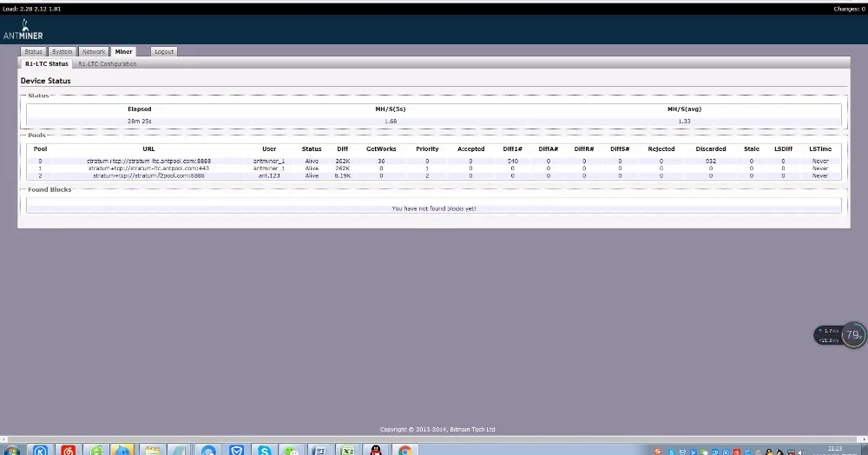Image resolution: width=868 pixels, height=455 pixels.
Task: Open the blue K taskbar app
Action: (x=40, y=450)
